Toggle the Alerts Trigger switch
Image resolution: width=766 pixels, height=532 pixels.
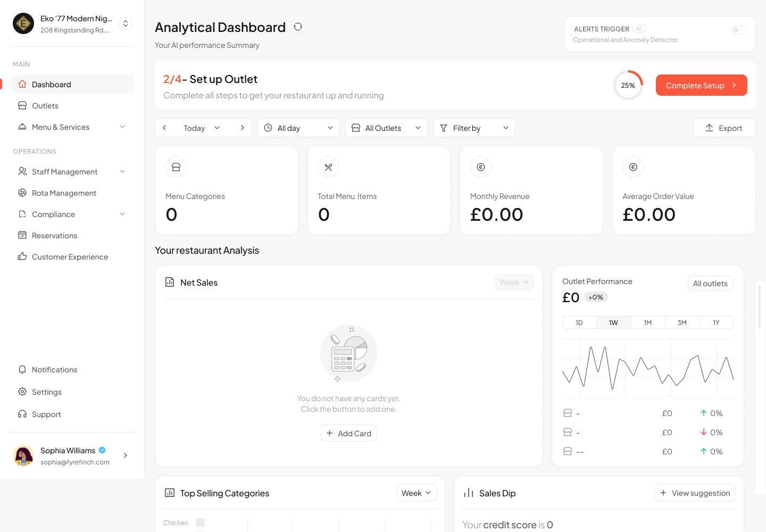pyautogui.click(x=738, y=30)
